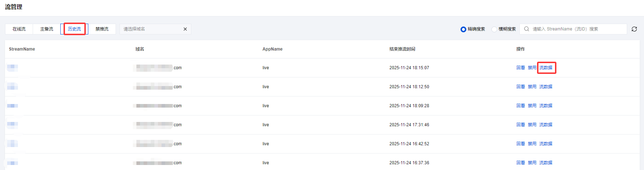Viewport: 644px width, 170px height.
Task: Click StreamName search input field
Action: tap(574, 29)
